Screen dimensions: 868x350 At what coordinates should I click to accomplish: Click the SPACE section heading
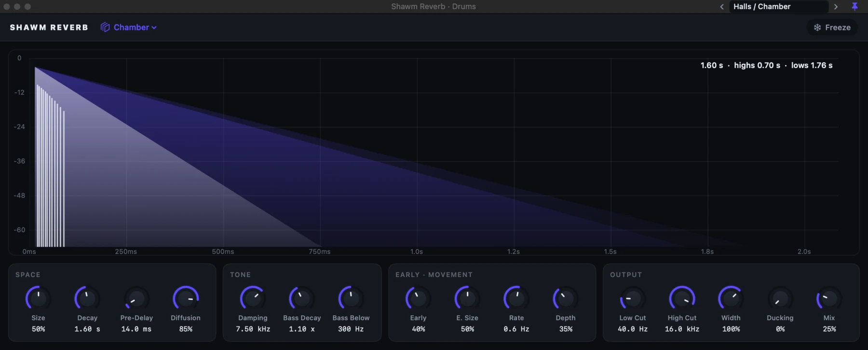point(28,275)
